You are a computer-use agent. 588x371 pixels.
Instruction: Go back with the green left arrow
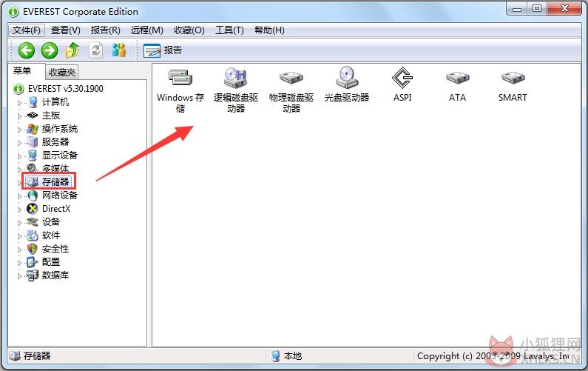(x=26, y=50)
